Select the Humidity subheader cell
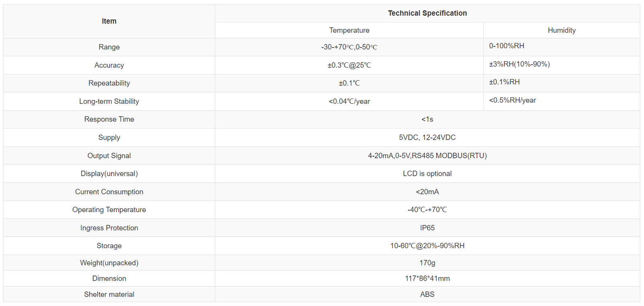This screenshot has width=644, height=306. click(561, 31)
